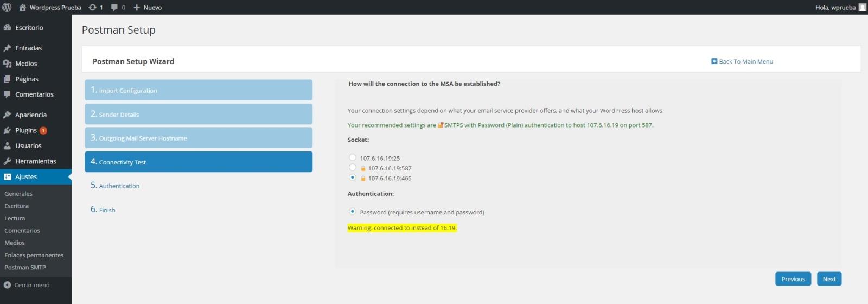868x304 pixels.
Task: Click the lock icon beside 107.6.16.19:587
Action: click(363, 168)
